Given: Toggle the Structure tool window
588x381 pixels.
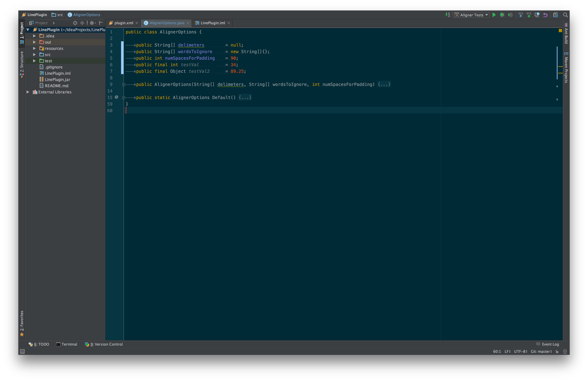Looking at the screenshot, I should point(22,64).
